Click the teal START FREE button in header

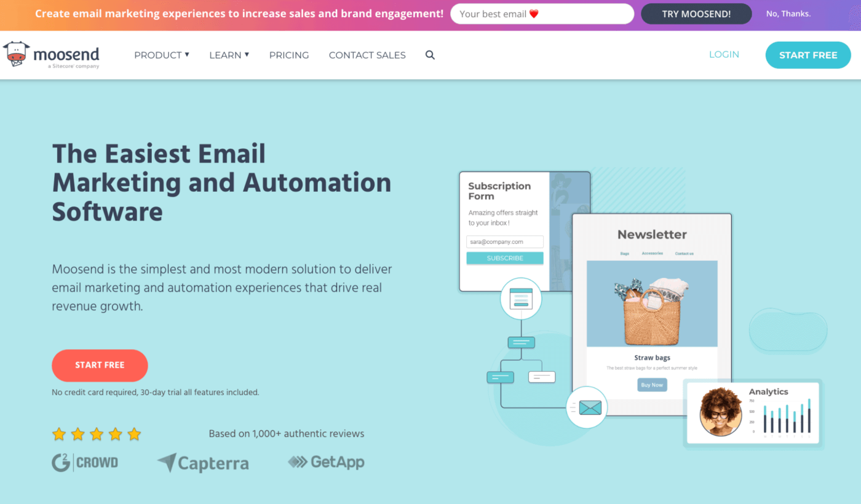tap(808, 55)
